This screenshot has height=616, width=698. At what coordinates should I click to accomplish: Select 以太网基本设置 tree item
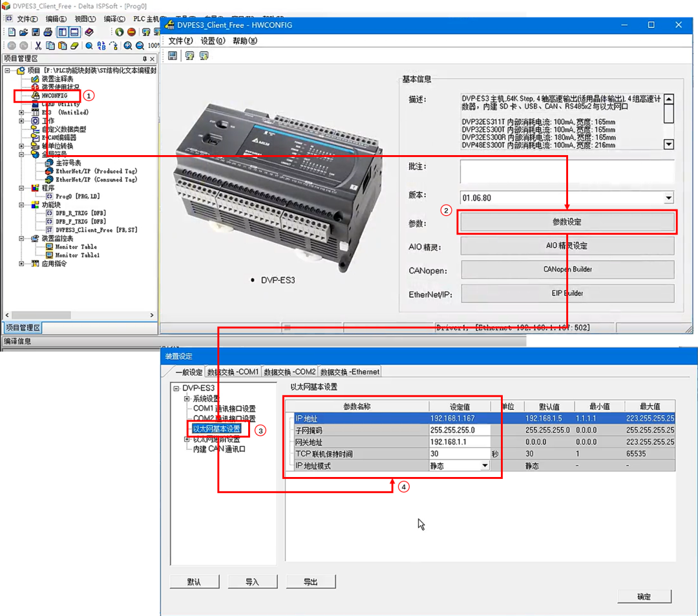[217, 429]
